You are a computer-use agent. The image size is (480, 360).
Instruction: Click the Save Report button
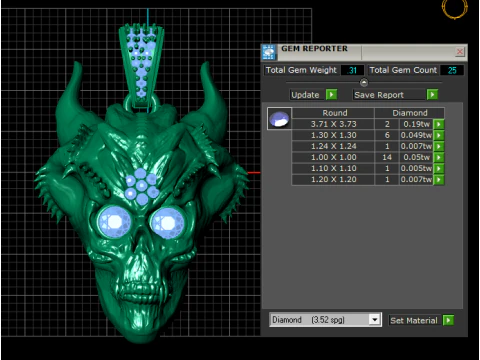tap(389, 95)
